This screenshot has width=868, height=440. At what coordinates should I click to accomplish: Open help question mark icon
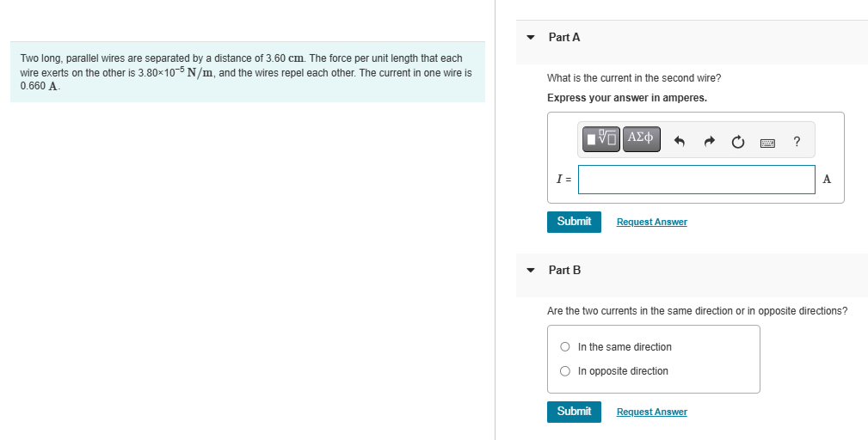click(797, 142)
